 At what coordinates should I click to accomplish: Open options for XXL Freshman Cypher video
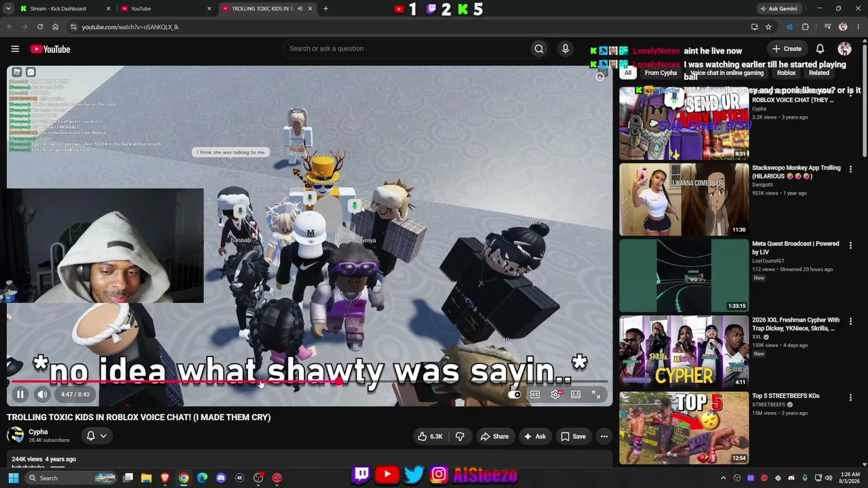[850, 321]
